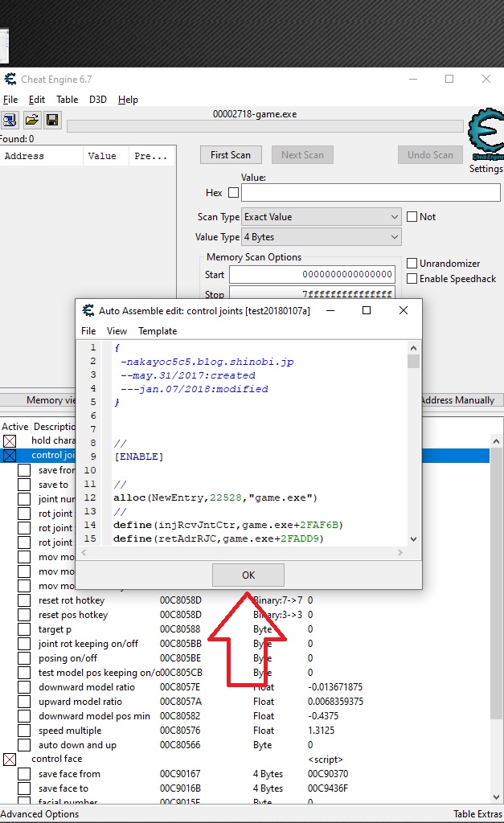Toggle active box for control joints entry
Image resolution: width=504 pixels, height=823 pixels.
pyautogui.click(x=10, y=455)
